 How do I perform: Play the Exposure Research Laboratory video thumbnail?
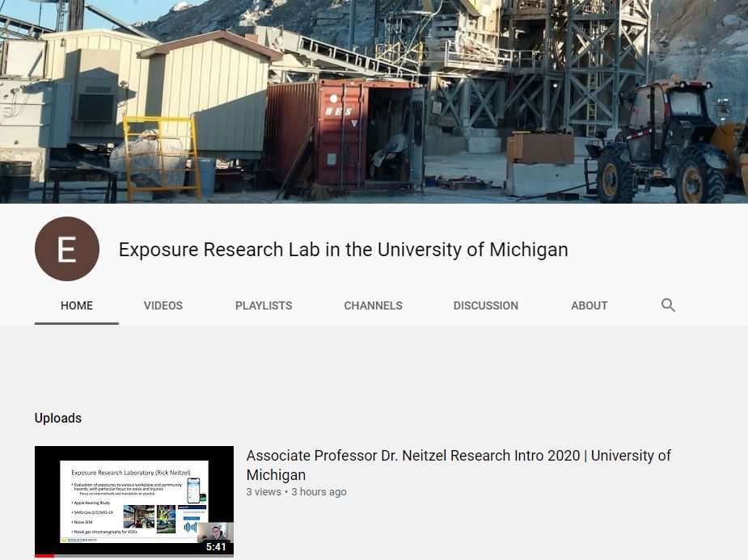click(133, 501)
